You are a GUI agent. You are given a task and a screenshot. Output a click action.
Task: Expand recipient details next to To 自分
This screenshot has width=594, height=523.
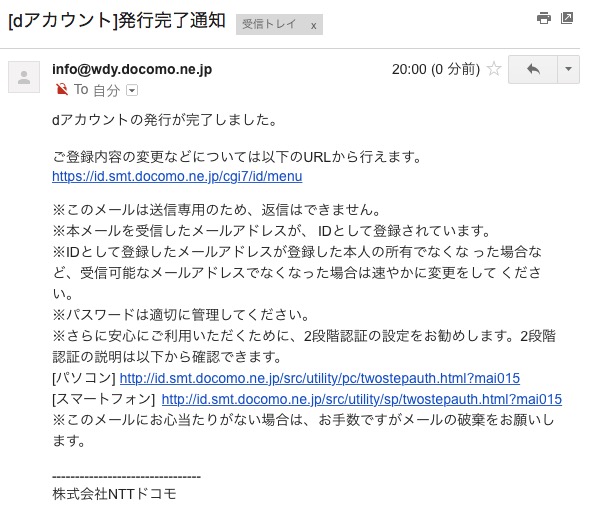click(132, 90)
